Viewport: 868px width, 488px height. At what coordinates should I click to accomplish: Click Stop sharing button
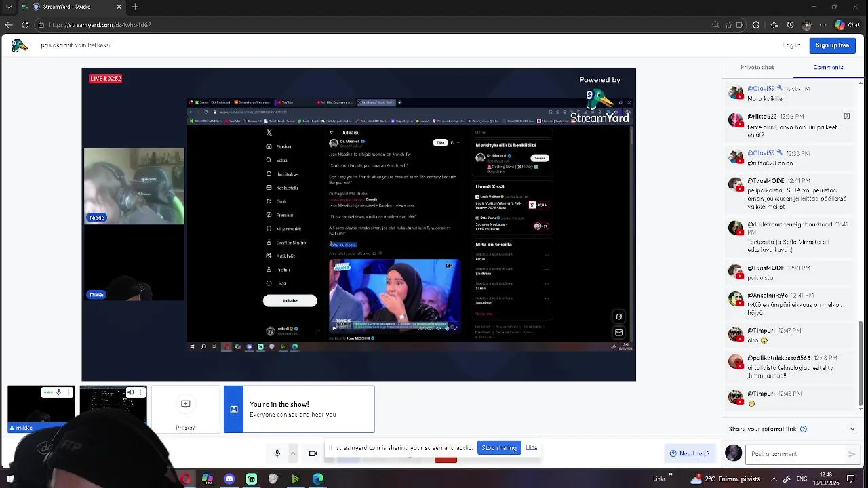tap(499, 448)
